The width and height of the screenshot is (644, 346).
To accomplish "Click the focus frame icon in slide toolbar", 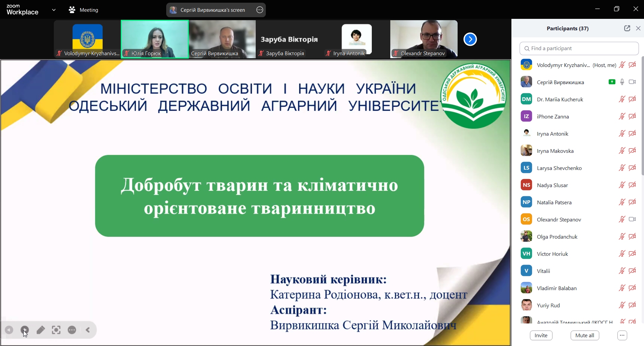I will tap(56, 330).
